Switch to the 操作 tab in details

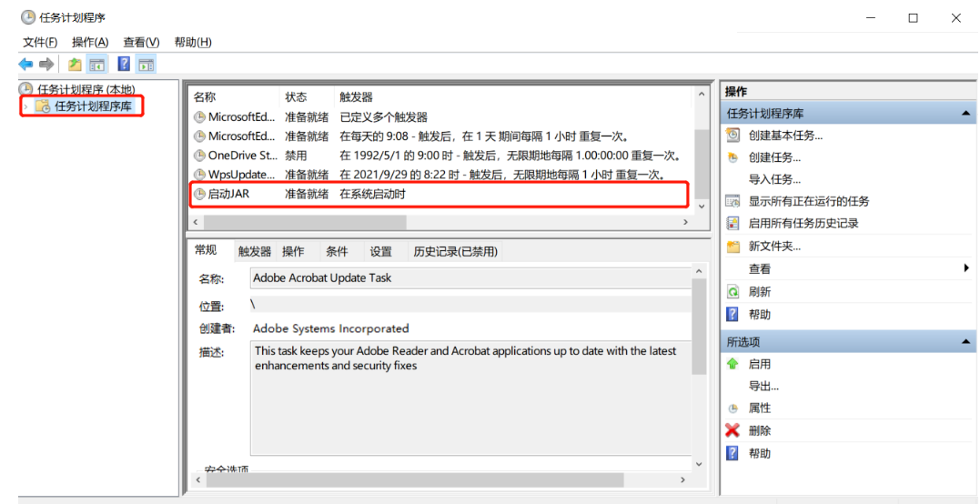pyautogui.click(x=293, y=252)
